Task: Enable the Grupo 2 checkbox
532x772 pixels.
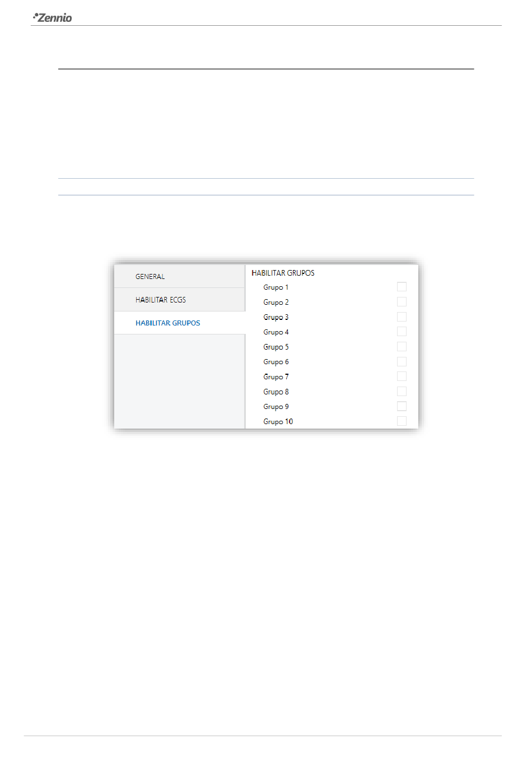Action: pyautogui.click(x=402, y=302)
